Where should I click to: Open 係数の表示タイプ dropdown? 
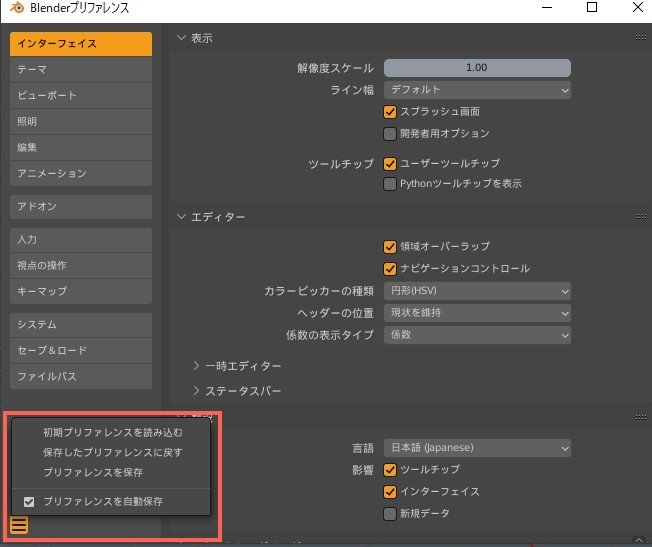(477, 335)
